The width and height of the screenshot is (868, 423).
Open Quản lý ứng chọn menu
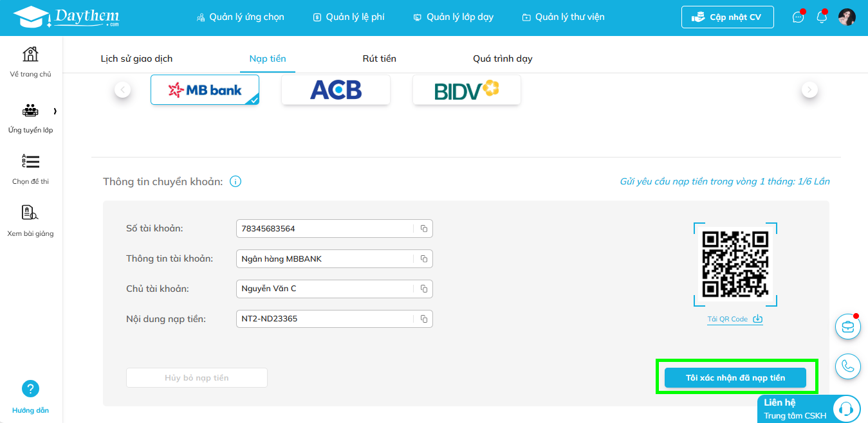(240, 17)
